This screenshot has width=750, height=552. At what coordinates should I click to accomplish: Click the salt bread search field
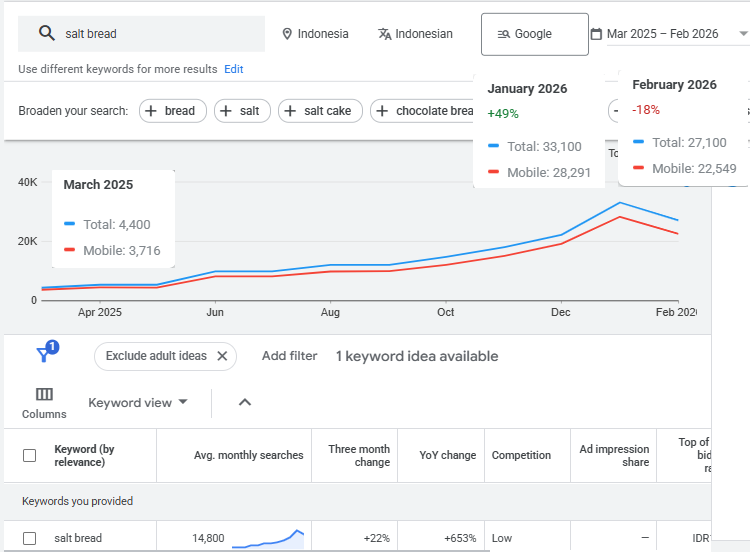(160, 34)
